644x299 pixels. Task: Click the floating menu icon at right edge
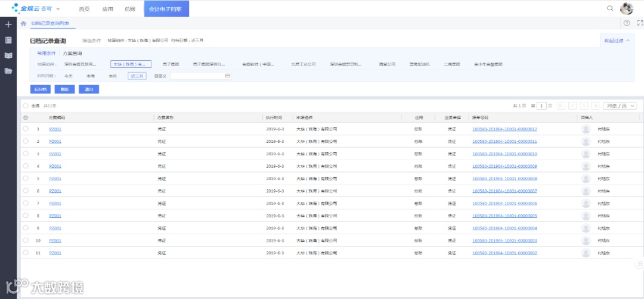[640, 263]
